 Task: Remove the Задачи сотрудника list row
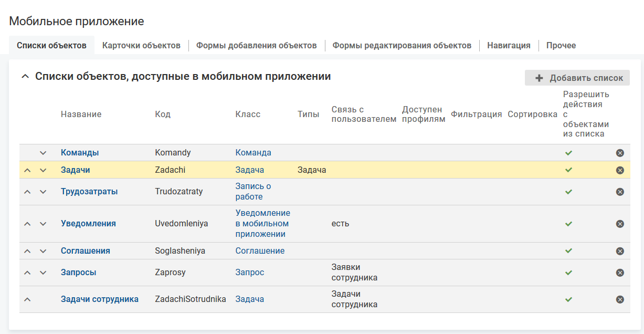620,299
